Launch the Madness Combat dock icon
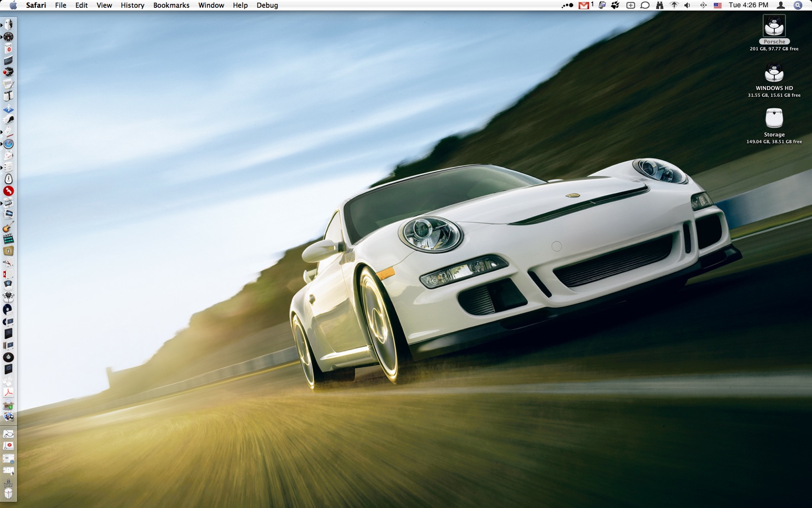The width and height of the screenshot is (812, 508). point(8,483)
